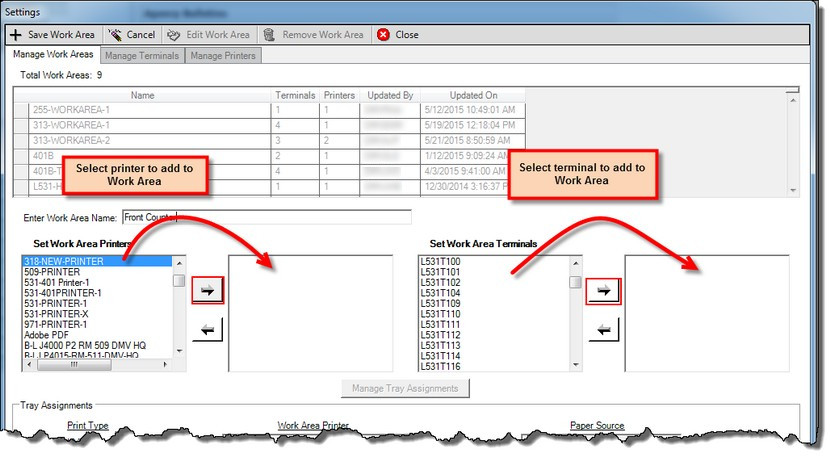
Task: Select 531-PRINTER-1 in printer list
Action: tap(55, 304)
